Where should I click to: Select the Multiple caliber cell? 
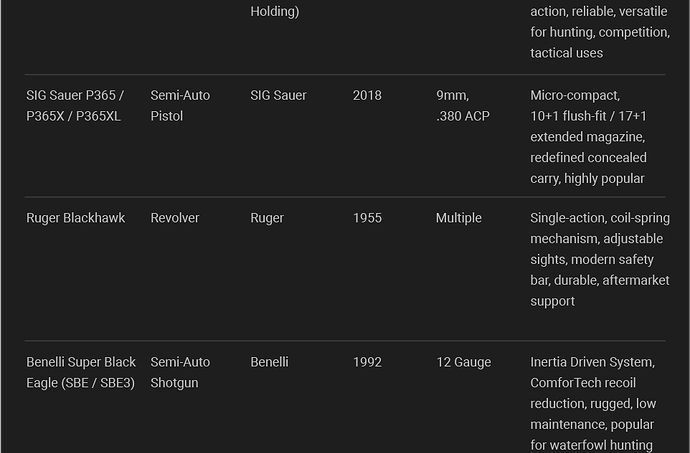(458, 217)
